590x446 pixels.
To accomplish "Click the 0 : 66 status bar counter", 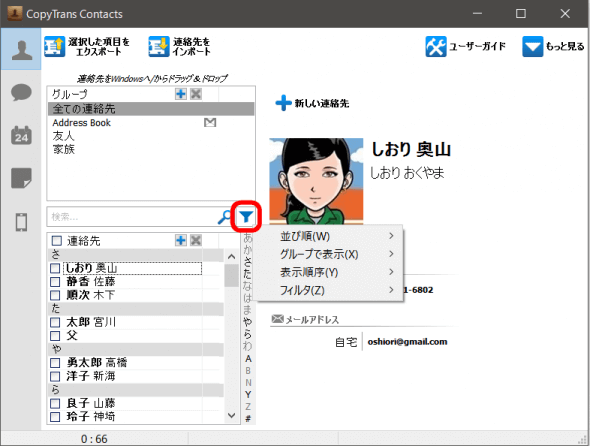I will pyautogui.click(x=94, y=439).
